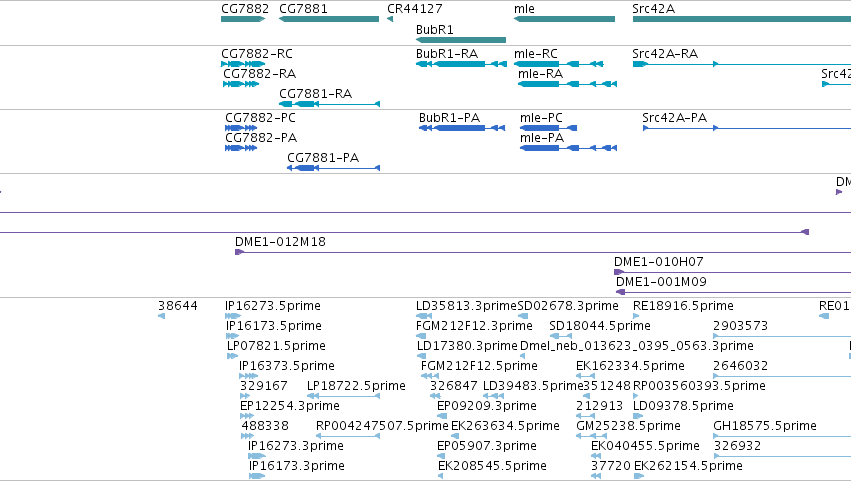
Task: Click the CG7882-PC protein feature
Action: pos(241,128)
